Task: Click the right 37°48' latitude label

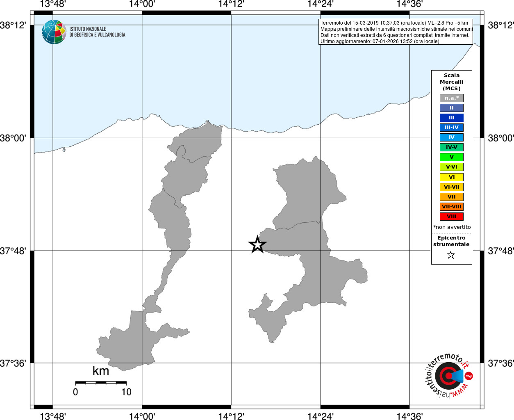Action: (x=500, y=251)
